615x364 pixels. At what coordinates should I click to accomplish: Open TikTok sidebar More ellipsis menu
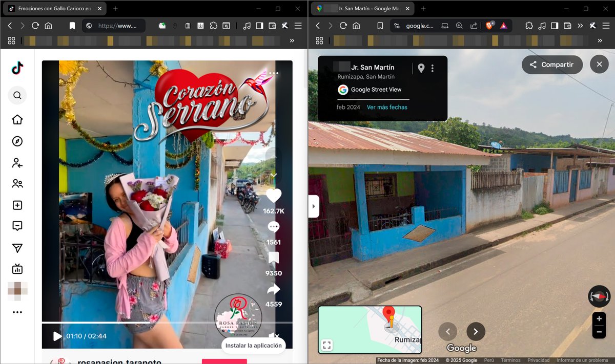point(17,312)
